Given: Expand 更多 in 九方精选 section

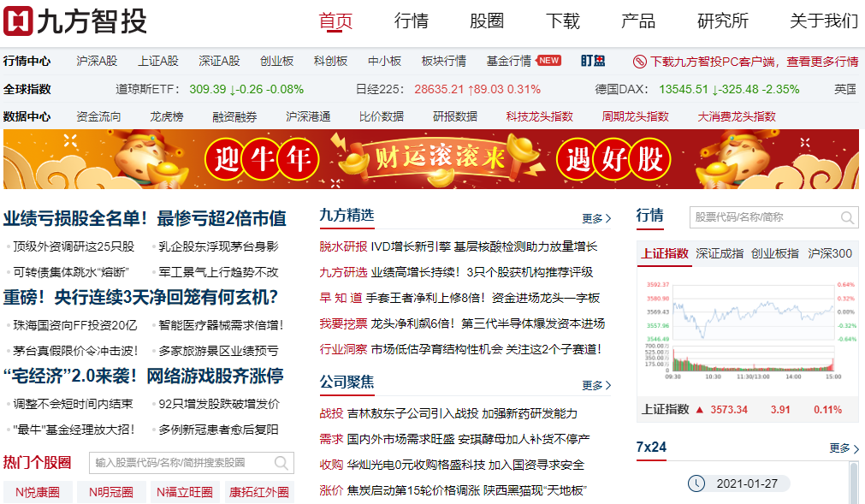Looking at the screenshot, I should (x=596, y=218).
